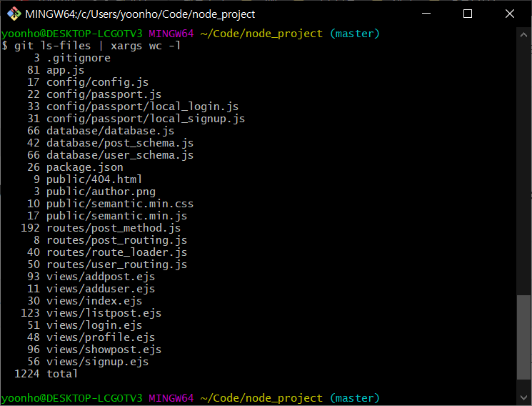
Task: Click 'public/author.png' in the output
Action: point(101,192)
